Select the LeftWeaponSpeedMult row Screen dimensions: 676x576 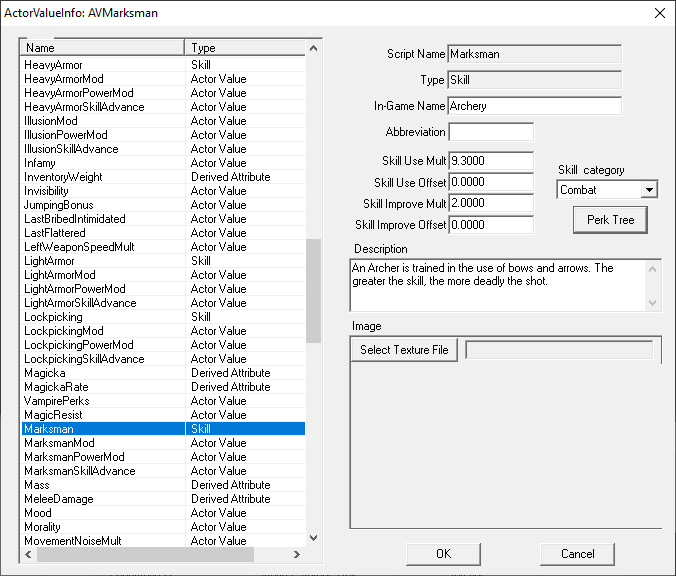click(x=163, y=247)
